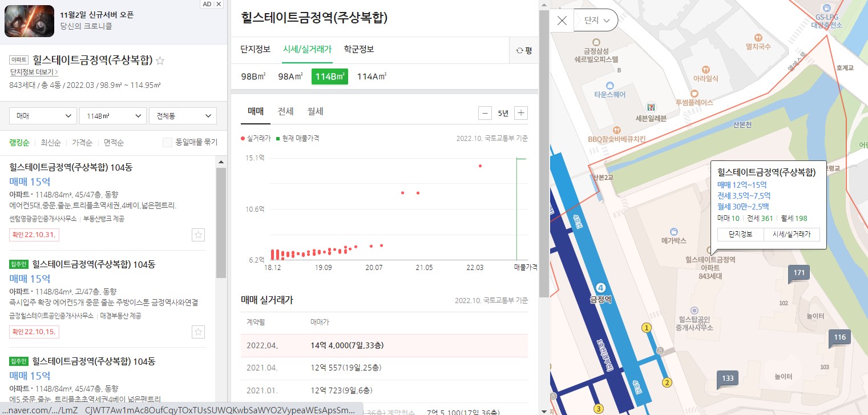Select 114B㎡ area type button
Image resolution: width=868 pixels, height=415 pixels.
pos(330,76)
